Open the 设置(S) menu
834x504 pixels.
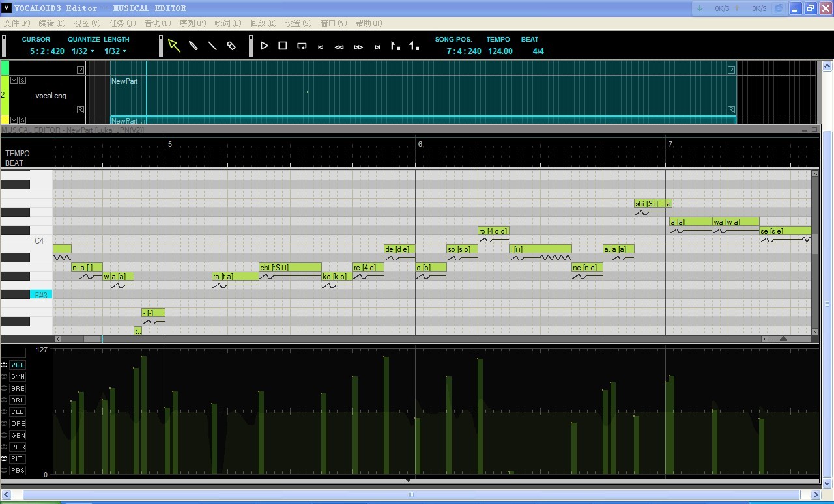pyautogui.click(x=298, y=23)
